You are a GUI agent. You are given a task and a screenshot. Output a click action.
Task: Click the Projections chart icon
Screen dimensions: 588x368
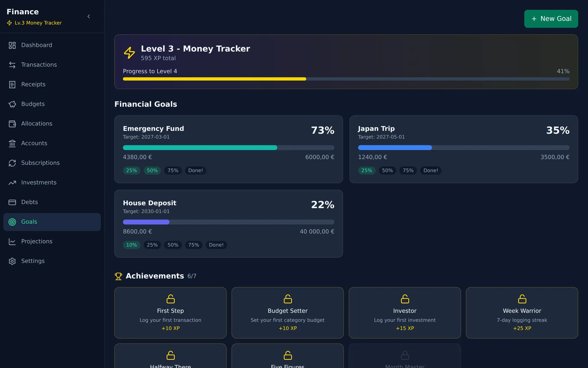tap(12, 242)
